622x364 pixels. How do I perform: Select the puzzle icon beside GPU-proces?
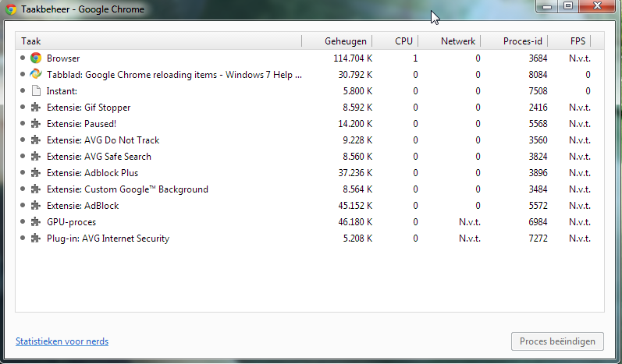[36, 222]
